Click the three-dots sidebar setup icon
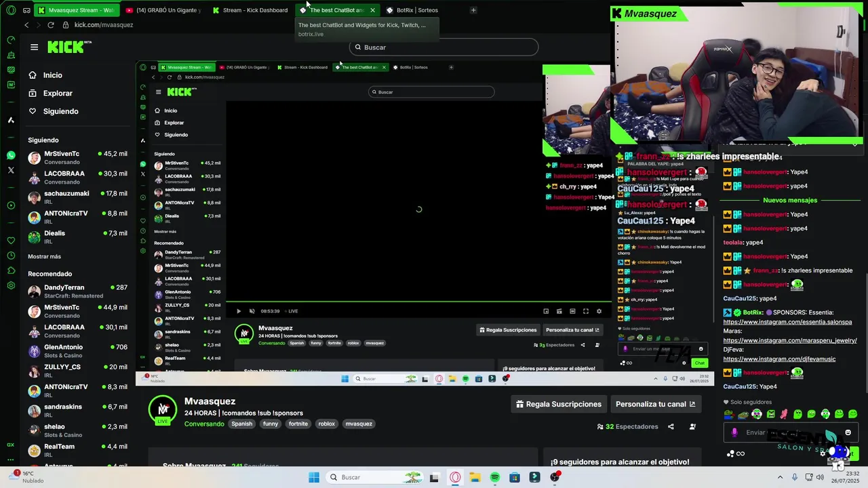 (11, 460)
